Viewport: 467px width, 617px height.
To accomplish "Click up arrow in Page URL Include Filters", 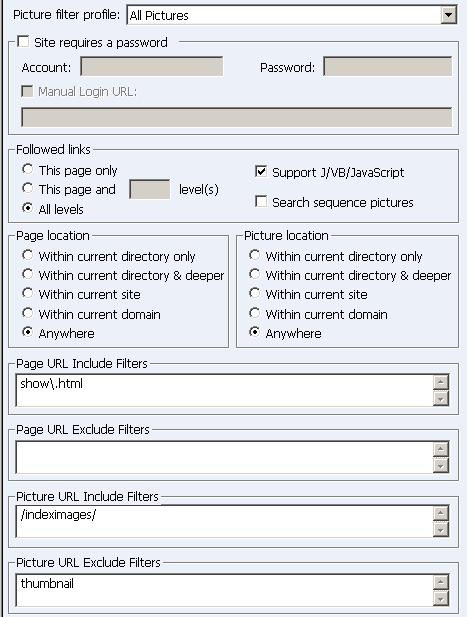I will click(x=441, y=382).
